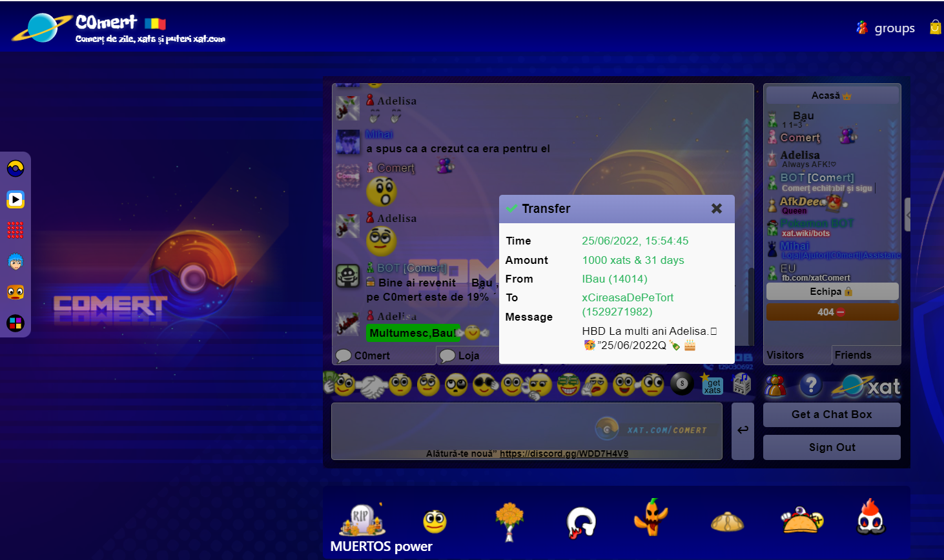944x560 pixels.
Task: Collapse the side panel arrow handle
Action: tap(908, 215)
